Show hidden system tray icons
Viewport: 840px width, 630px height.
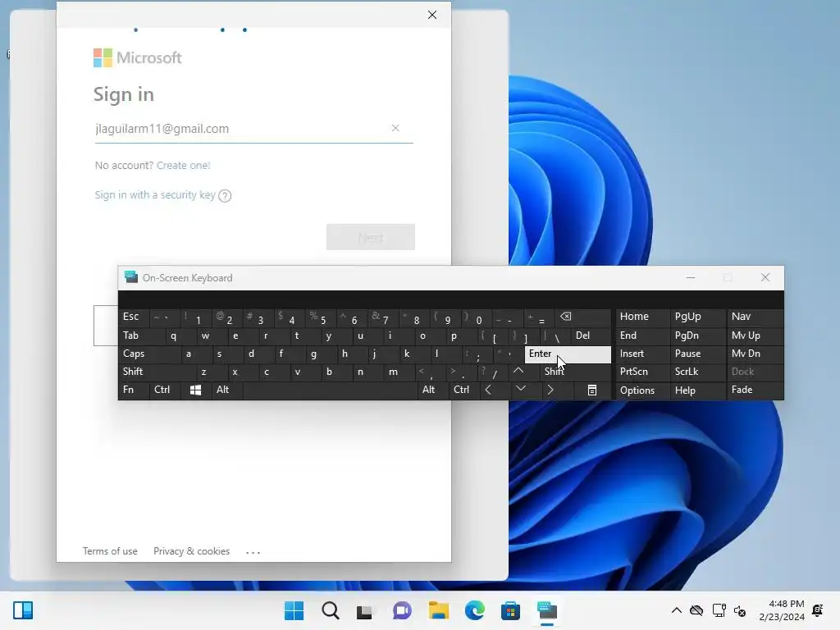click(x=677, y=610)
